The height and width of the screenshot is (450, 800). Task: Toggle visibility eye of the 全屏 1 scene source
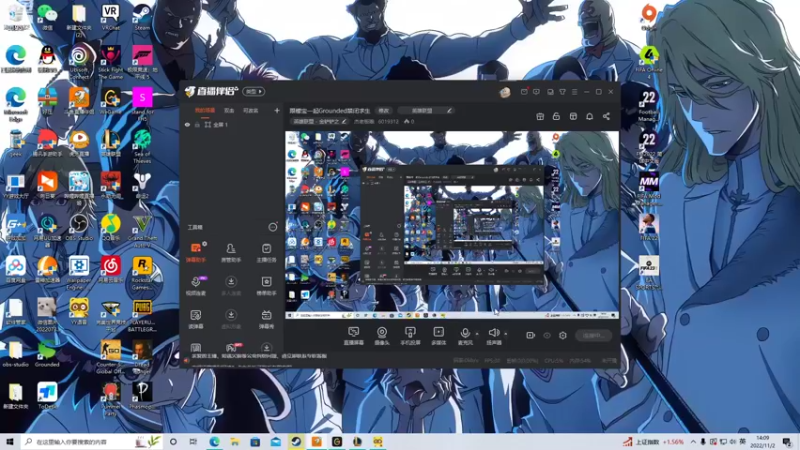[187, 124]
